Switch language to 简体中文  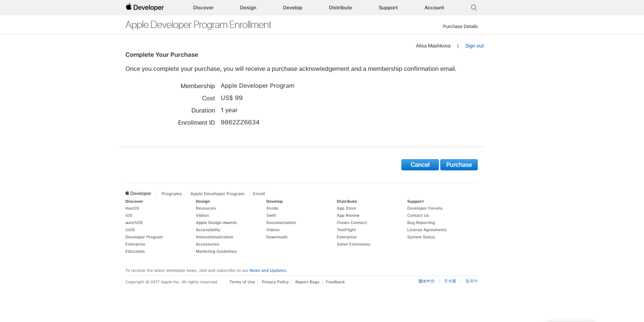pyautogui.click(x=427, y=281)
